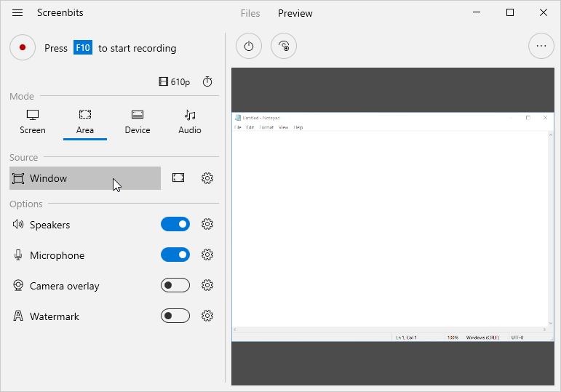561x392 pixels.
Task: Maximize the Screenbits window
Action: click(x=510, y=12)
